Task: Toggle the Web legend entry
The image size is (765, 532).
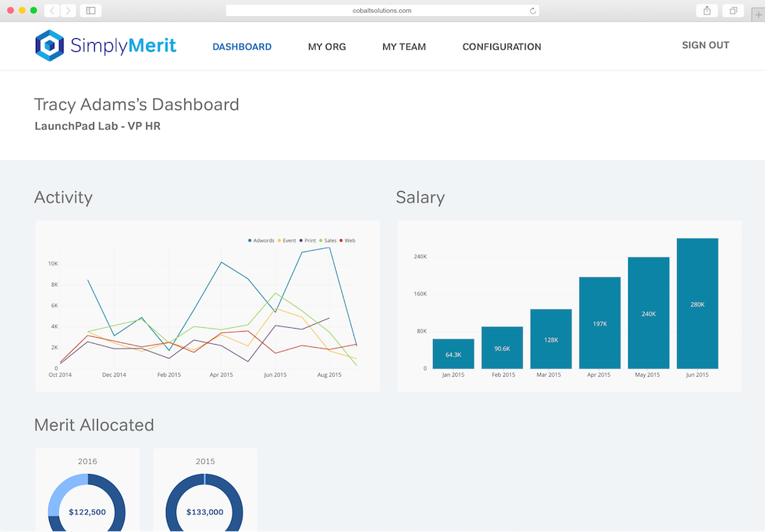Action: [x=350, y=240]
